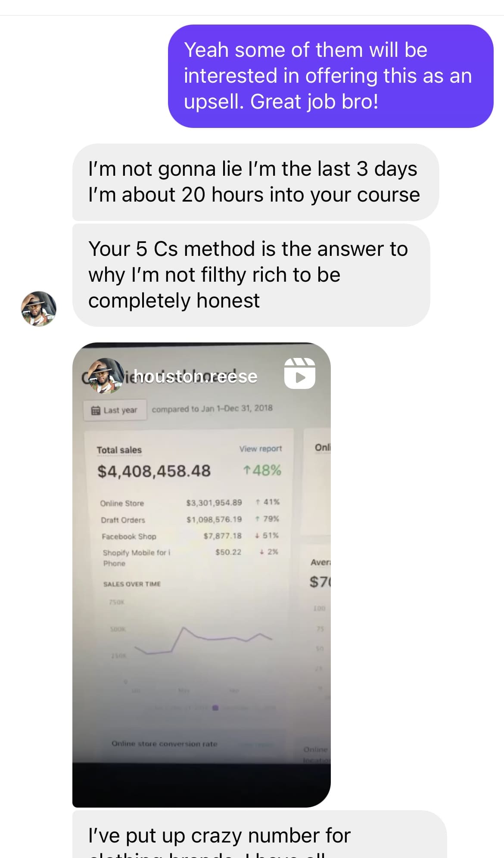Click the green 48% increase indicator

[262, 470]
